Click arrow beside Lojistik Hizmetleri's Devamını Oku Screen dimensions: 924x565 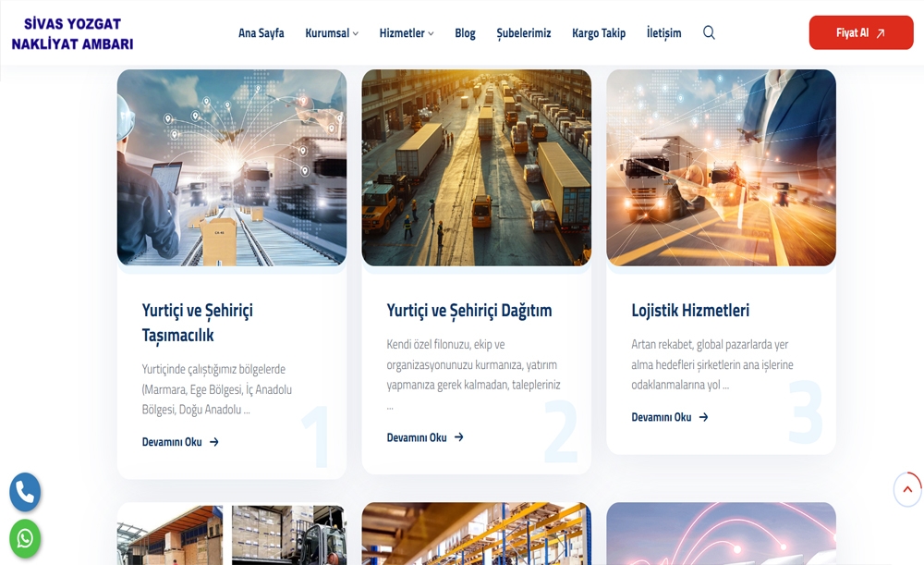[703, 417]
